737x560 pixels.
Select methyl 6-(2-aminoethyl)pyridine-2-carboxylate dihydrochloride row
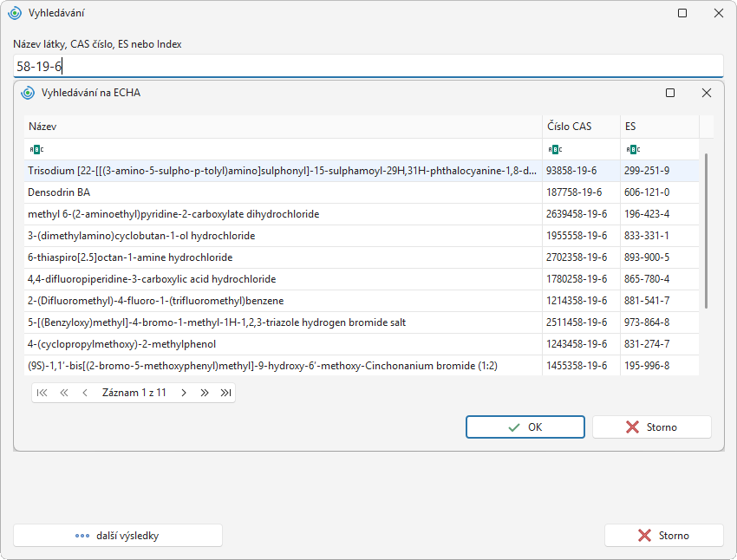pos(362,214)
